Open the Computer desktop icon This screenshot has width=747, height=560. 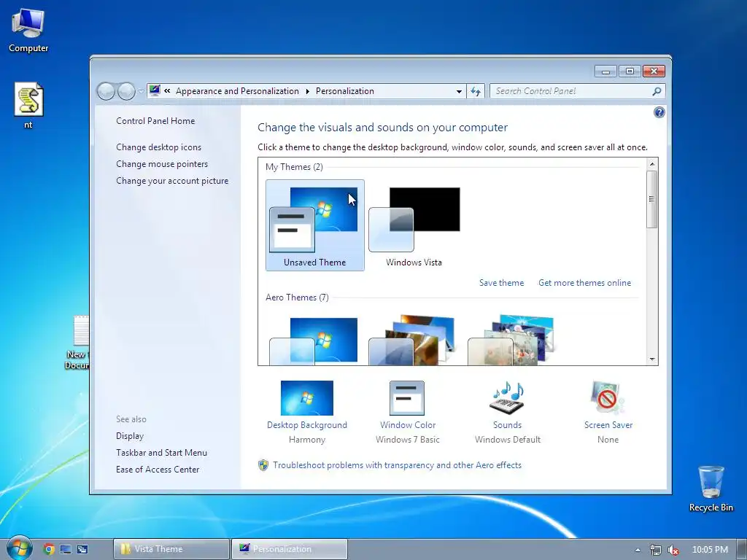[x=28, y=29]
